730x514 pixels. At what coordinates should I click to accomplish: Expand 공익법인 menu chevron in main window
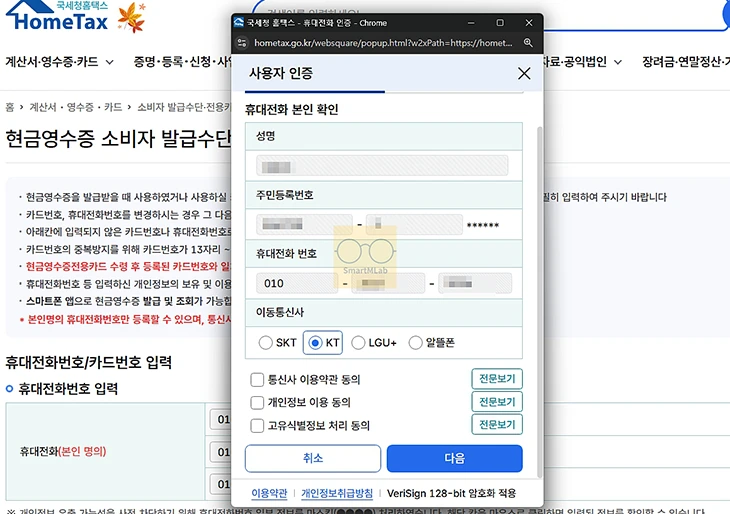click(x=618, y=62)
